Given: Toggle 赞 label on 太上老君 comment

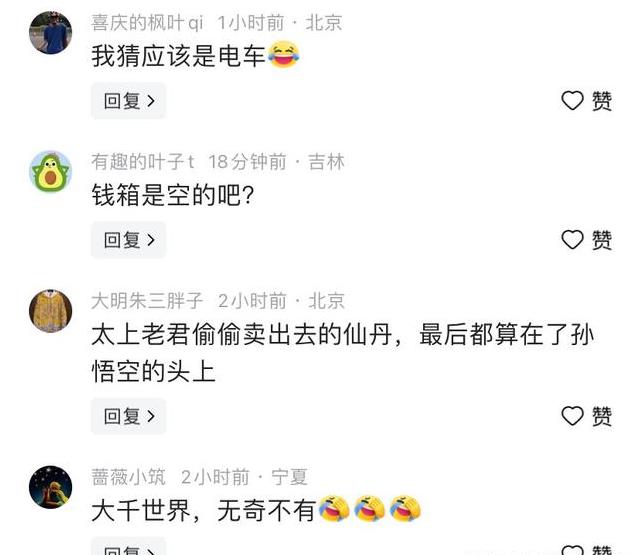Looking at the screenshot, I should tap(602, 416).
